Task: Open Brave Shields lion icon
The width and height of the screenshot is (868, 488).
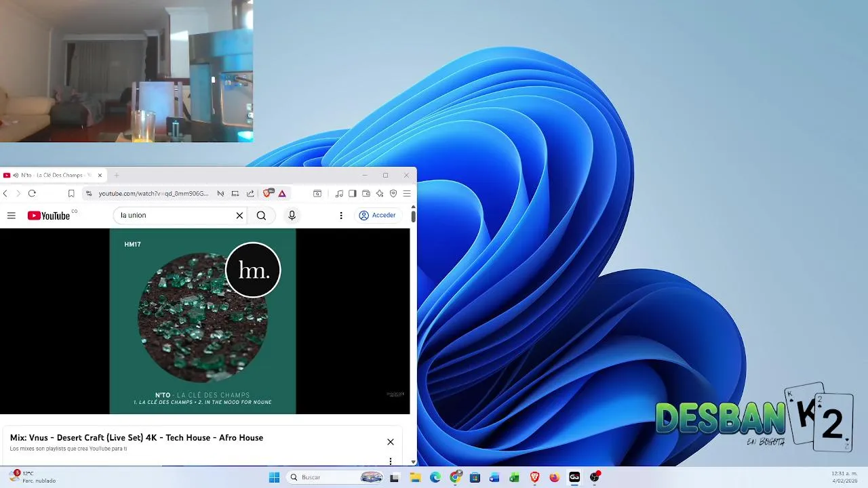Action: coord(268,193)
